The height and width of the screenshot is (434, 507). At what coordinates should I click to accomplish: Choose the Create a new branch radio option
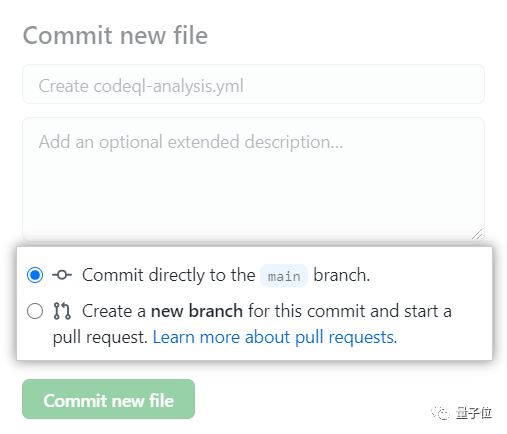tap(35, 311)
